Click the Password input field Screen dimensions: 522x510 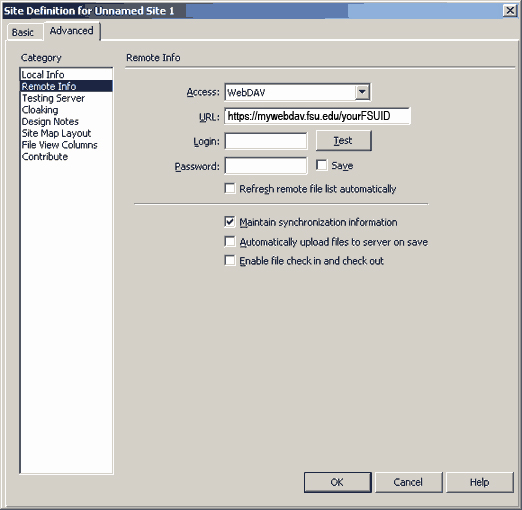pyautogui.click(x=266, y=166)
